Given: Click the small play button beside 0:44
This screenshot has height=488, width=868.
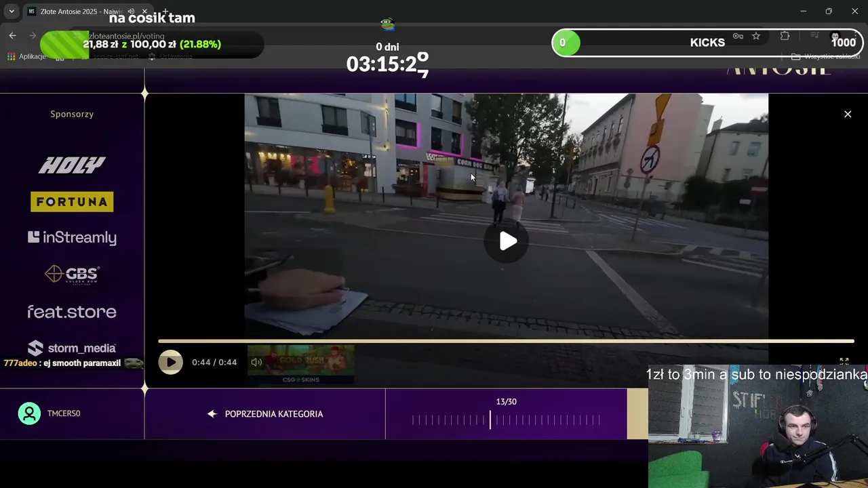Looking at the screenshot, I should point(170,362).
